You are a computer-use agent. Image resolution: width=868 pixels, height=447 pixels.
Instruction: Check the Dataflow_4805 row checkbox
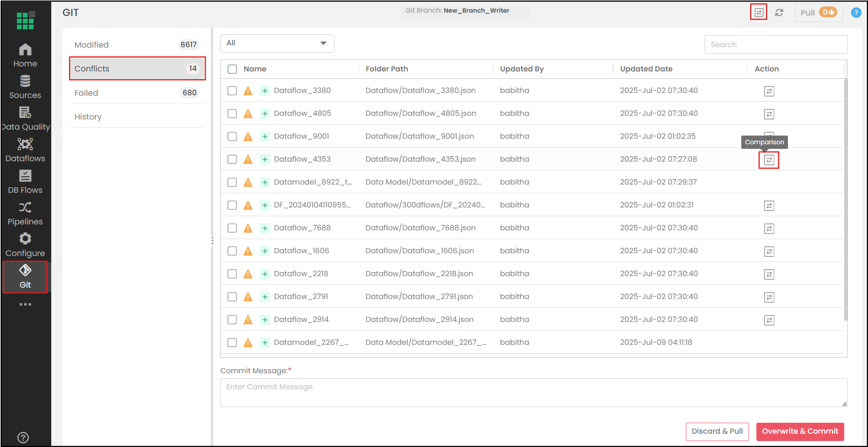(x=232, y=114)
